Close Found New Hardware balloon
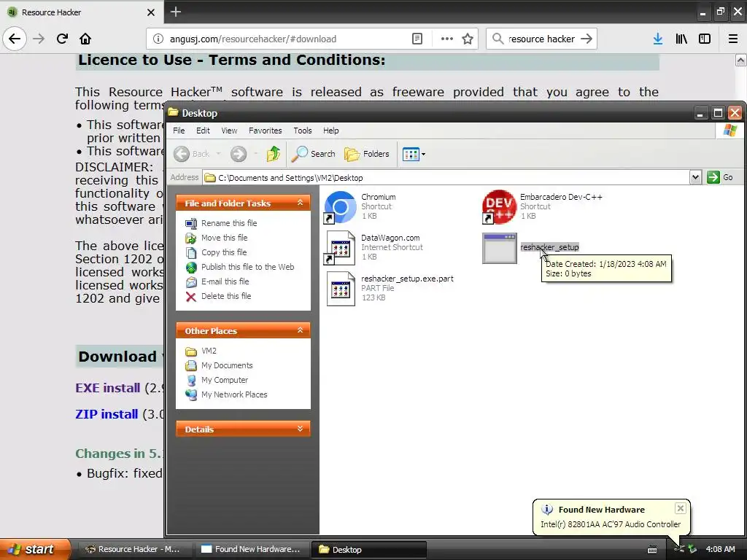Image resolution: width=747 pixels, height=560 pixels. 681,508
